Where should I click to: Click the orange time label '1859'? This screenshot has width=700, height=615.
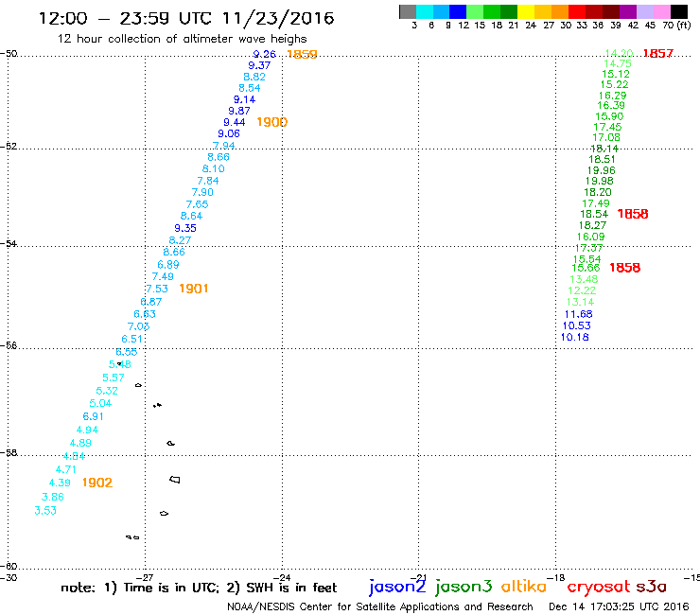303,54
